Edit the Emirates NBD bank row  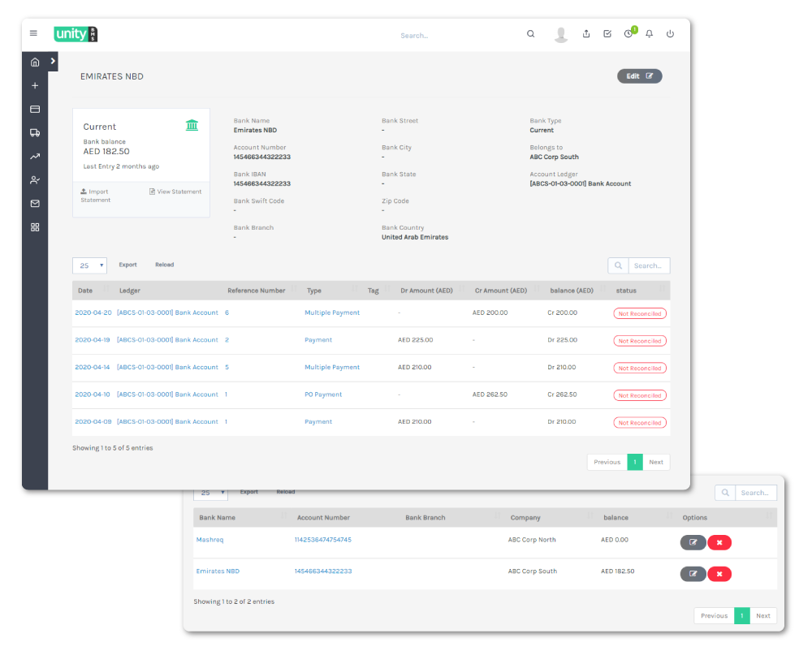click(693, 574)
